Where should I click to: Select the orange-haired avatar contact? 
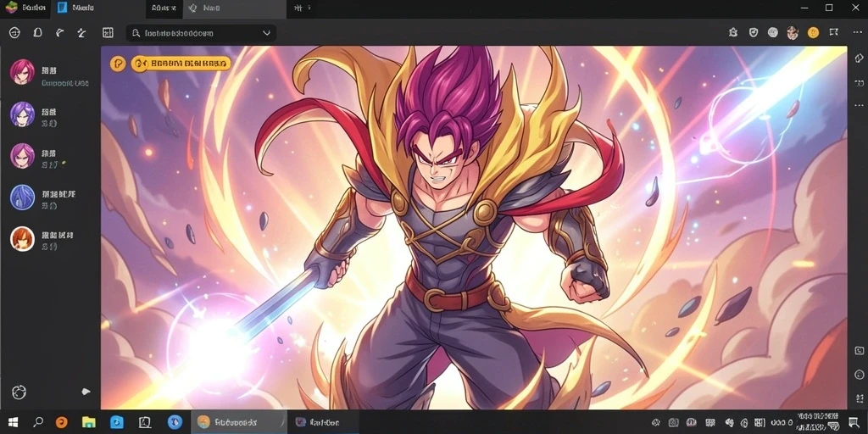(x=23, y=239)
